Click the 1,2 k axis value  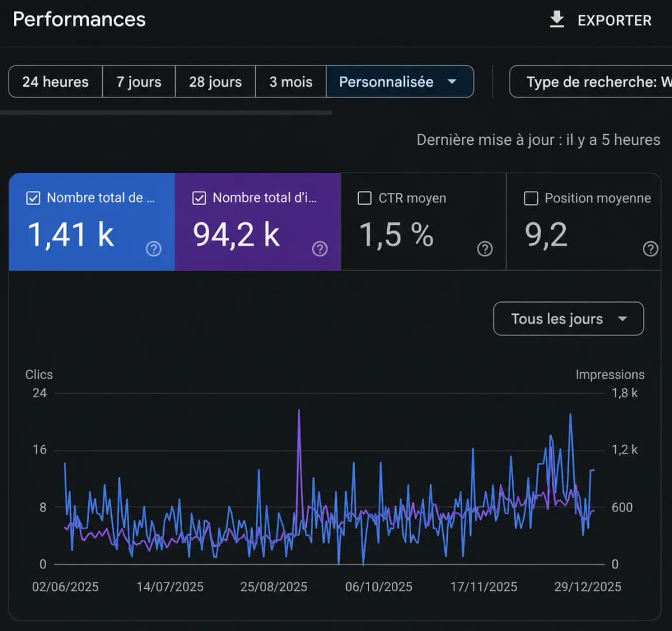pyautogui.click(x=625, y=449)
